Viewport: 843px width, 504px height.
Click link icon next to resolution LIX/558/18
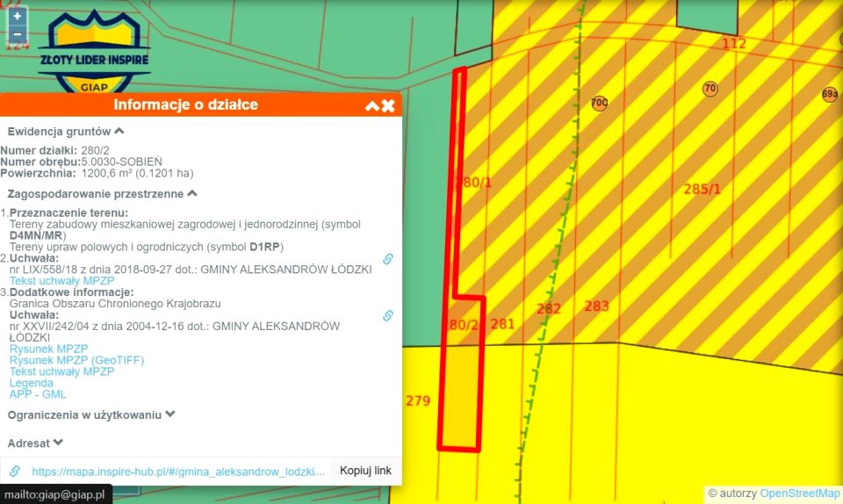(x=387, y=259)
